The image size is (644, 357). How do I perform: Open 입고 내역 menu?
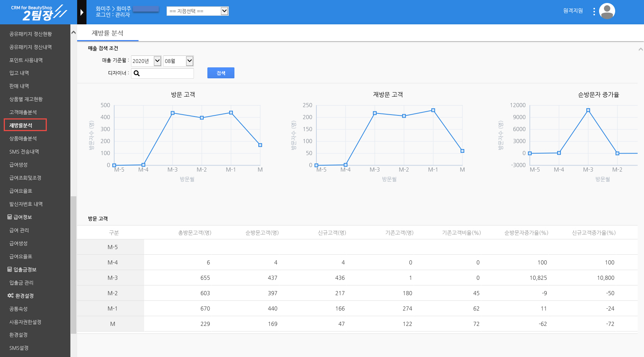(19, 73)
